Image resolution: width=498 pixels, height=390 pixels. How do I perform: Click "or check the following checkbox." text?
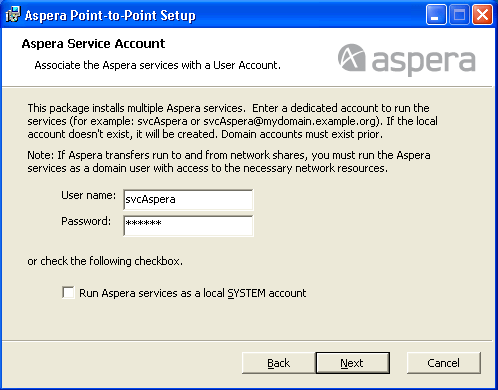click(x=105, y=261)
